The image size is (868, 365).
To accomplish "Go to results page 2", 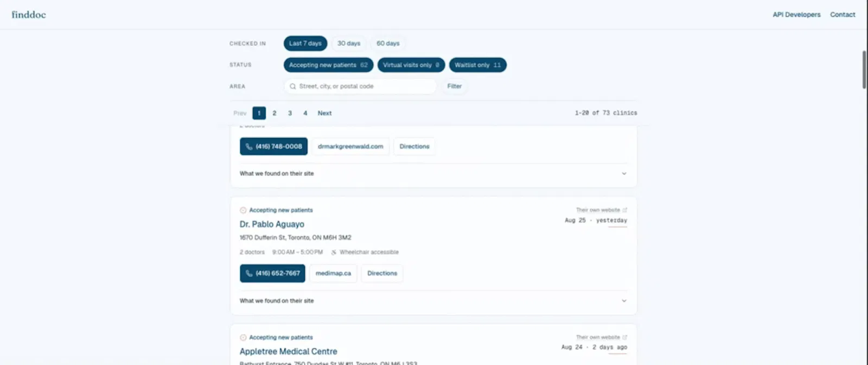I will [x=275, y=113].
